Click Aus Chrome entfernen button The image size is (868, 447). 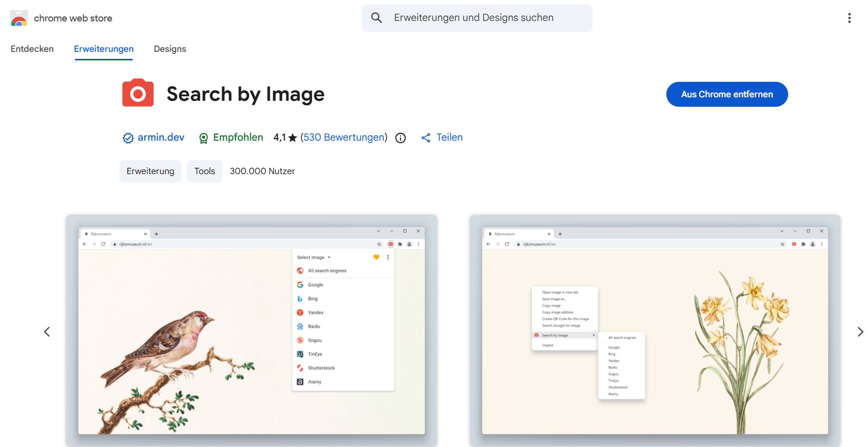click(727, 94)
